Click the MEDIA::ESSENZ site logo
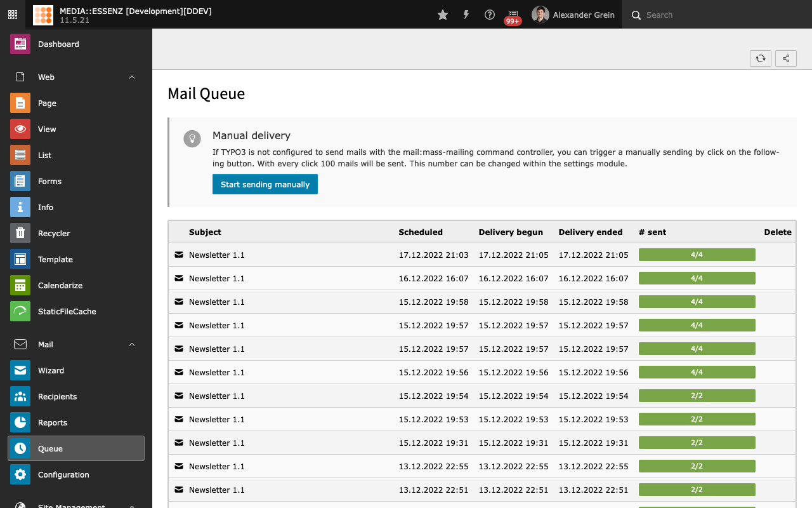 tap(43, 15)
